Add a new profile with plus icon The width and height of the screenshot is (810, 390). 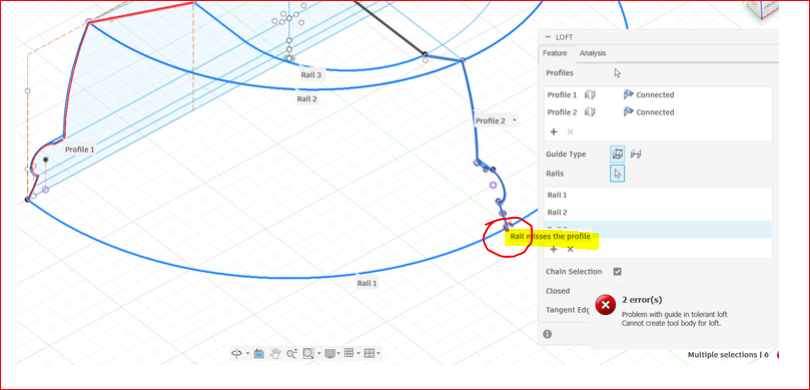click(553, 132)
